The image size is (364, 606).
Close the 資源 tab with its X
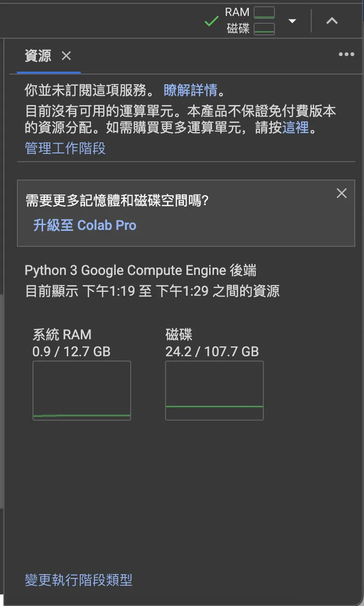pyautogui.click(x=66, y=56)
